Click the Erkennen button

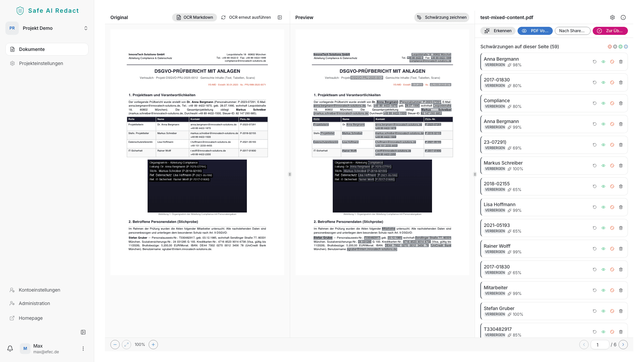tap(498, 31)
